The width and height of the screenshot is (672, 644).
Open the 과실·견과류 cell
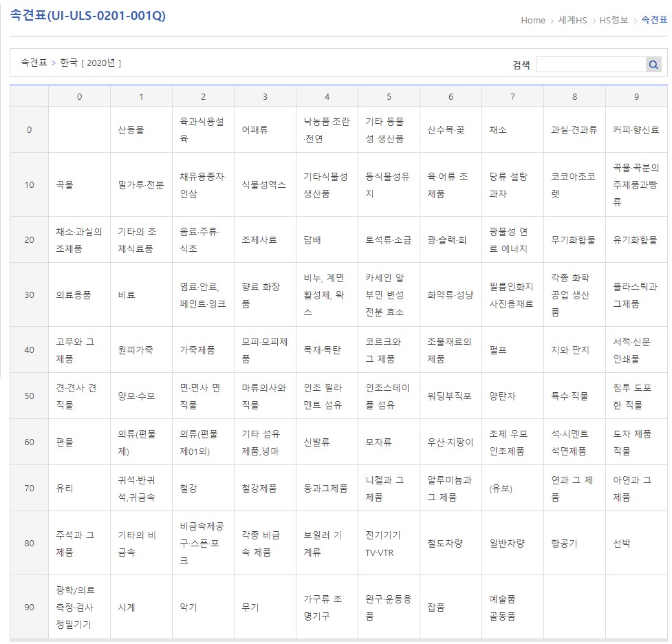(574, 130)
